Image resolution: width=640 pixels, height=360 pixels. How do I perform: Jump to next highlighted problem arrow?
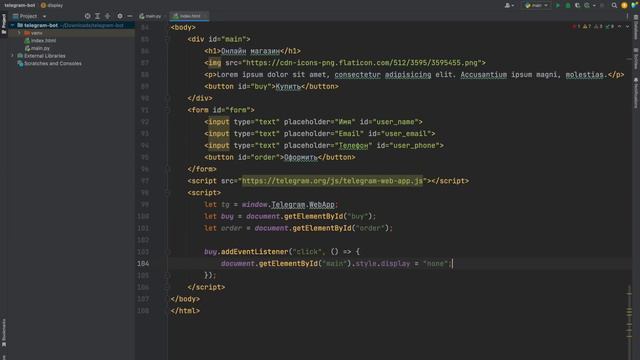627,27
